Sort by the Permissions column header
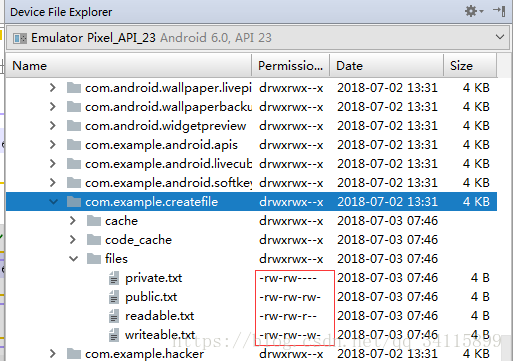This screenshot has height=361, width=513. click(x=291, y=66)
